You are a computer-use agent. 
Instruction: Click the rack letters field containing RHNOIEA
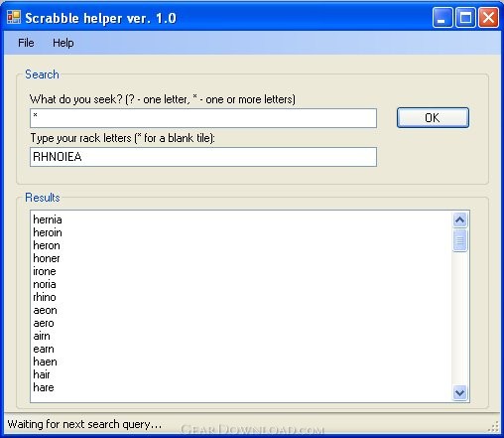203,157
